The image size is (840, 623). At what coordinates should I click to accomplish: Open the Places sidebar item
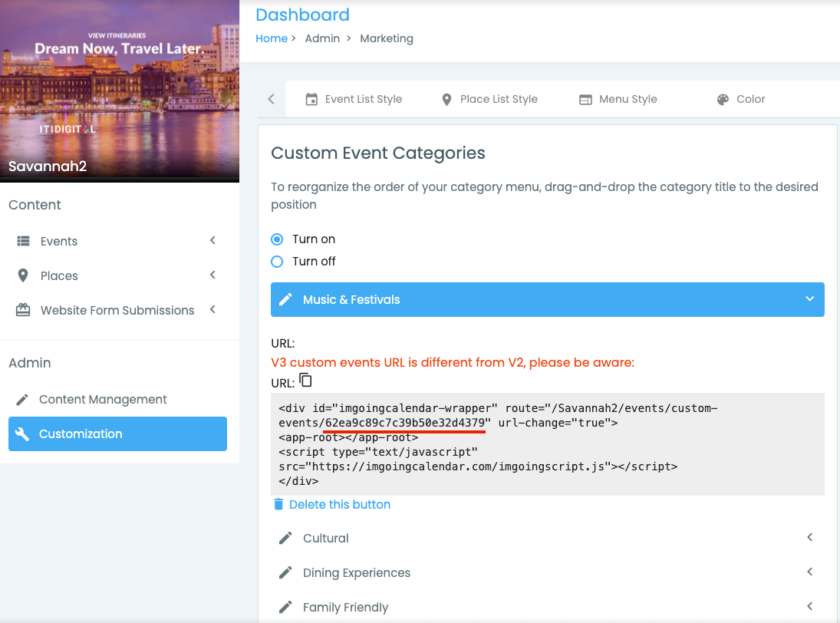(117, 275)
